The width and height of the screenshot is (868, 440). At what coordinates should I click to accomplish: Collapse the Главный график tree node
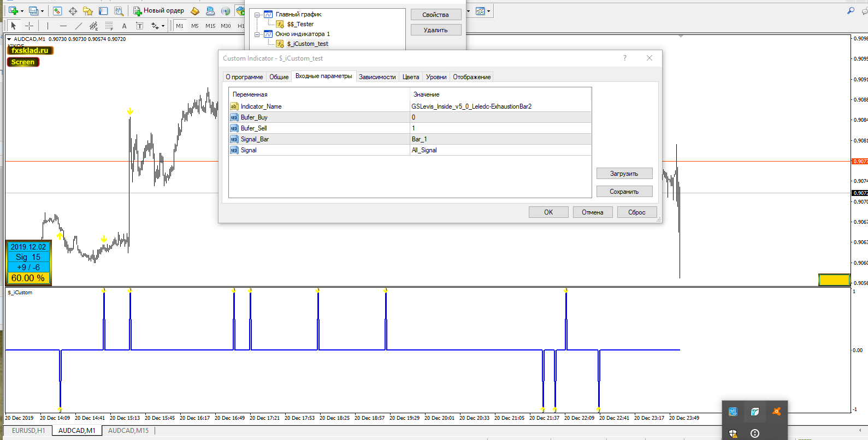coord(257,15)
